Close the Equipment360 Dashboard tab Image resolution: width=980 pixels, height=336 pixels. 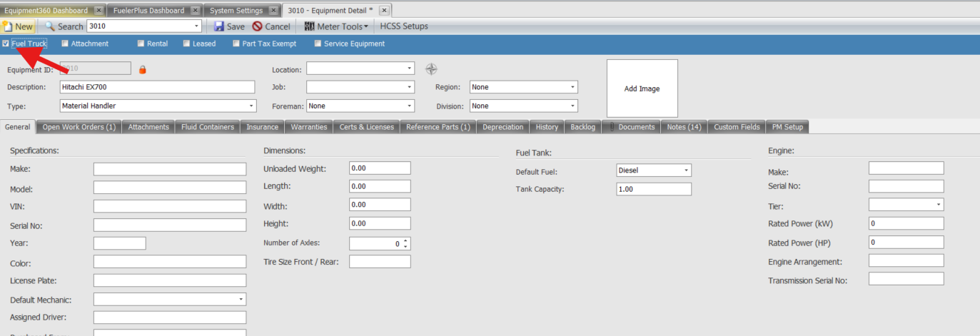point(98,11)
